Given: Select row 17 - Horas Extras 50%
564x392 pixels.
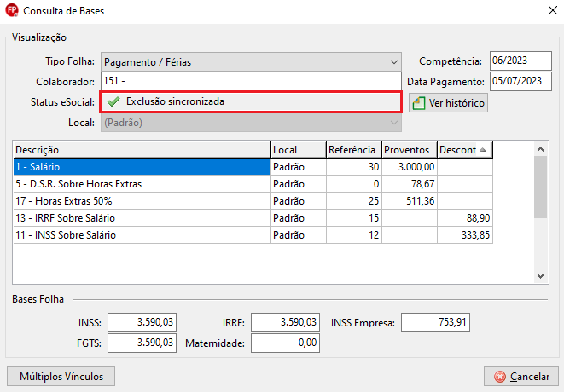Looking at the screenshot, I should click(x=253, y=201).
